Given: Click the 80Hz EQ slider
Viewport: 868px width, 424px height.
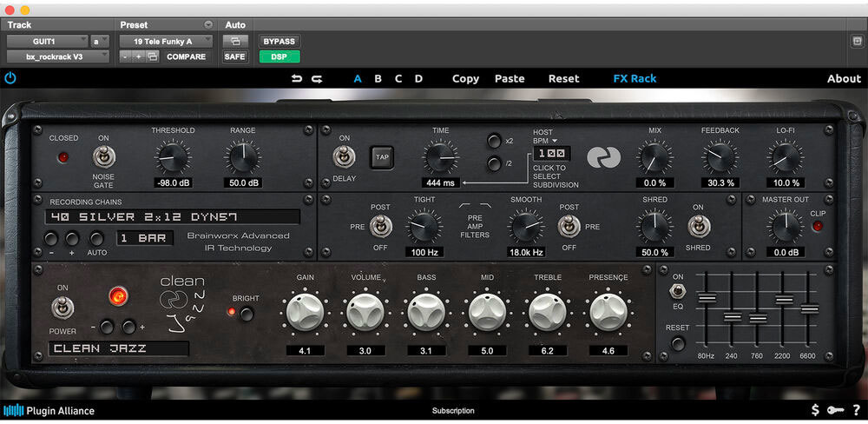Looking at the screenshot, I should click(x=707, y=298).
